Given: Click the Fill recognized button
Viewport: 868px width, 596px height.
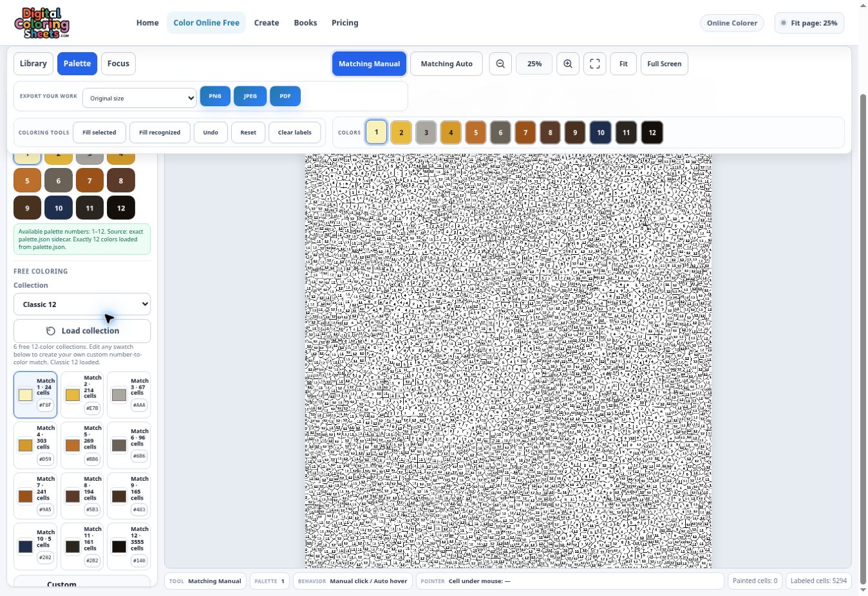Looking at the screenshot, I should tap(160, 133).
